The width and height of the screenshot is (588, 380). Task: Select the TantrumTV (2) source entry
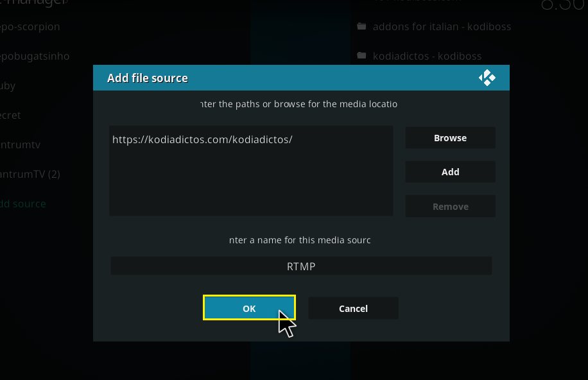click(30, 174)
